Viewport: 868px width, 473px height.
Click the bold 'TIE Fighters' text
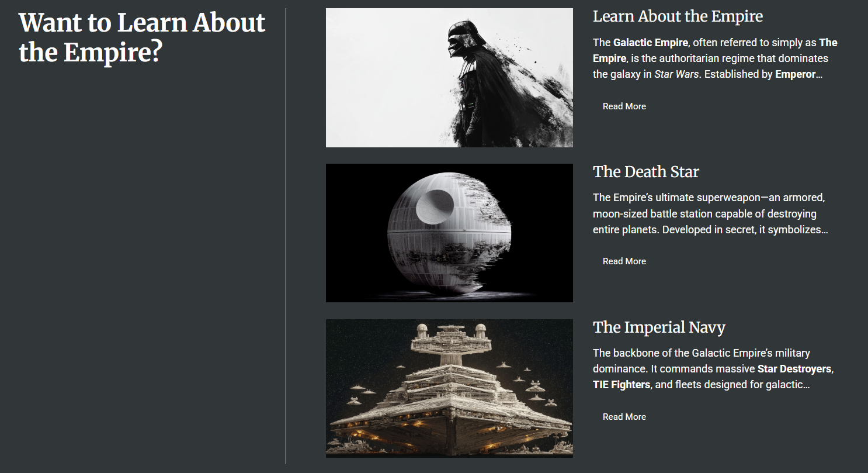pos(622,385)
